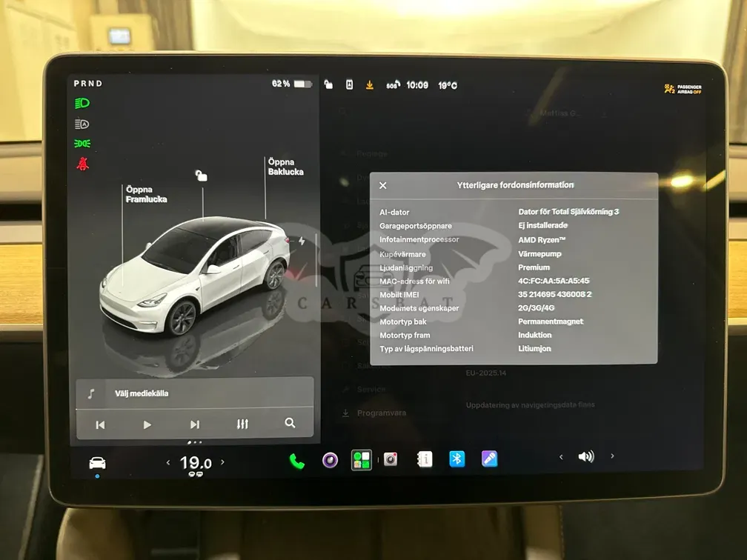The height and width of the screenshot is (560, 747).
Task: Skip to next media track
Action: [x=195, y=424]
